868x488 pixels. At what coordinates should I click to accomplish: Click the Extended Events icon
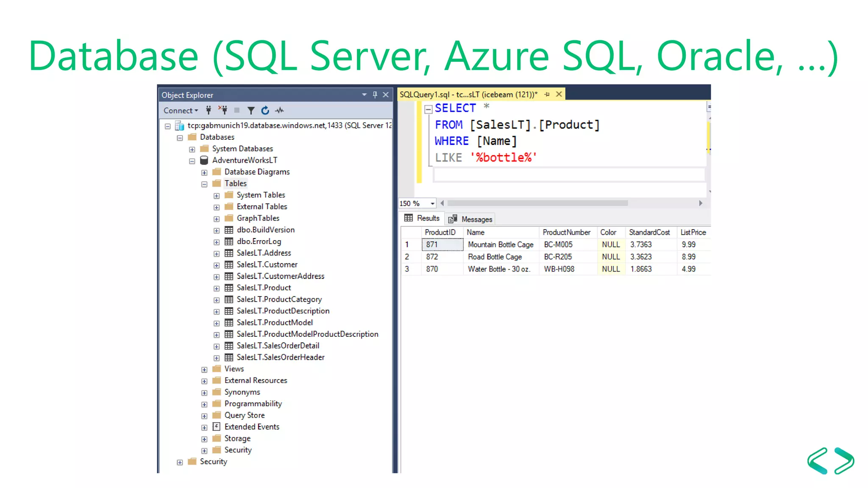click(x=217, y=427)
